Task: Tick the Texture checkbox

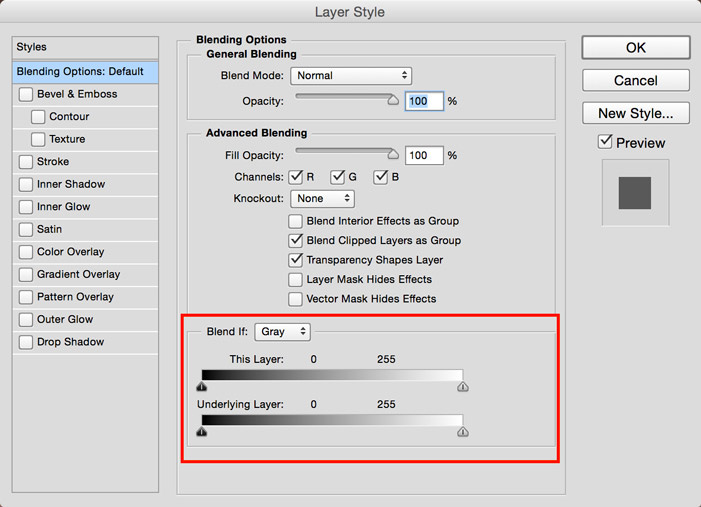Action: 38,139
